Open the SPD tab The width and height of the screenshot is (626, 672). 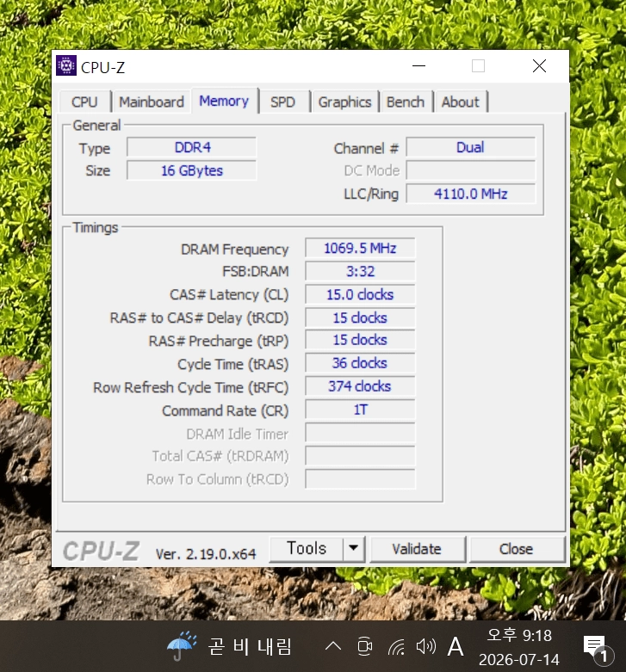point(282,102)
